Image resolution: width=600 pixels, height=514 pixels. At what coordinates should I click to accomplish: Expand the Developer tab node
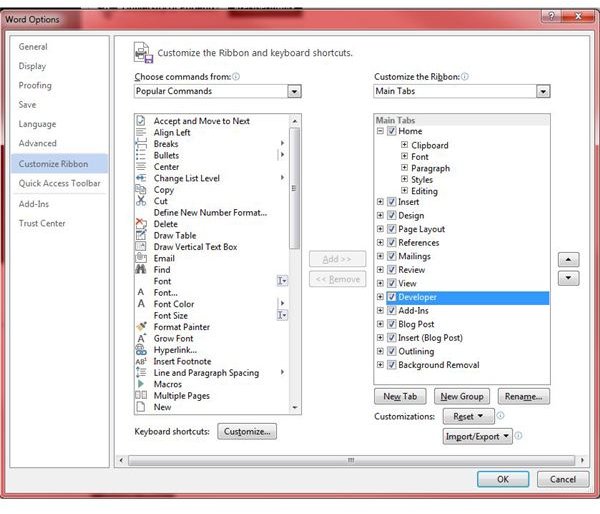(380, 297)
